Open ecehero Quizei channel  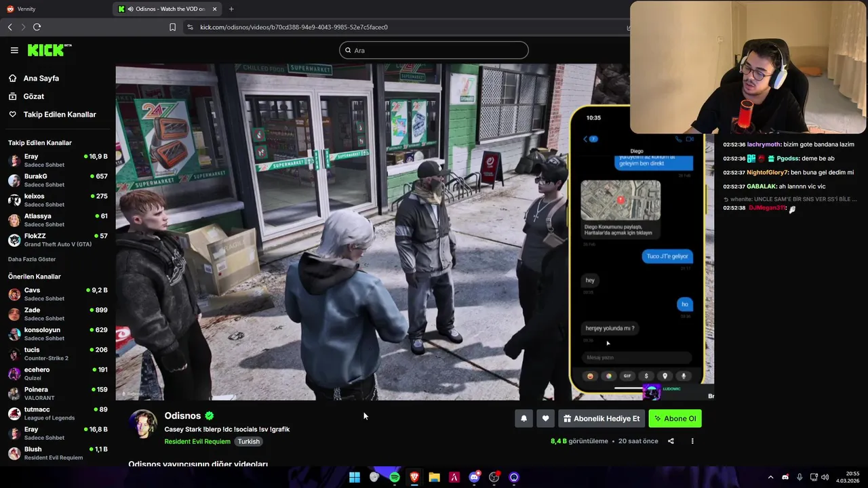tap(58, 373)
